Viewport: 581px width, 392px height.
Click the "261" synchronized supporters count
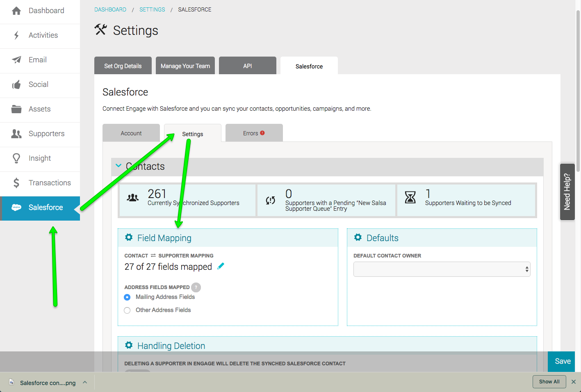pyautogui.click(x=157, y=194)
